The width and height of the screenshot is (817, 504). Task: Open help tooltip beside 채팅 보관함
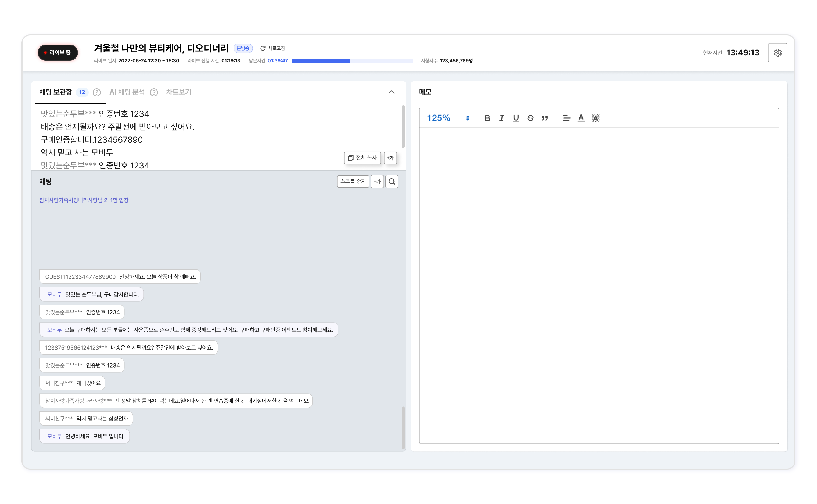(97, 92)
